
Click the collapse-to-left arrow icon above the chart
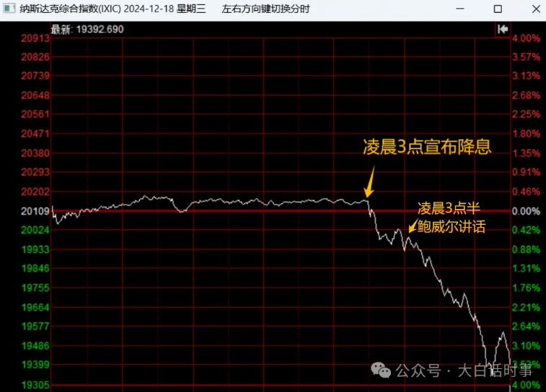(503, 30)
